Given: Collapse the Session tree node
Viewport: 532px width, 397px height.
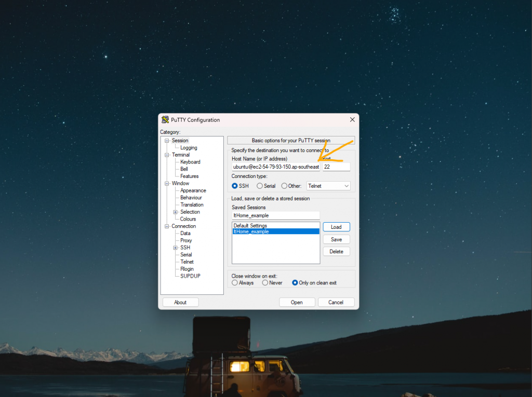Looking at the screenshot, I should 167,141.
